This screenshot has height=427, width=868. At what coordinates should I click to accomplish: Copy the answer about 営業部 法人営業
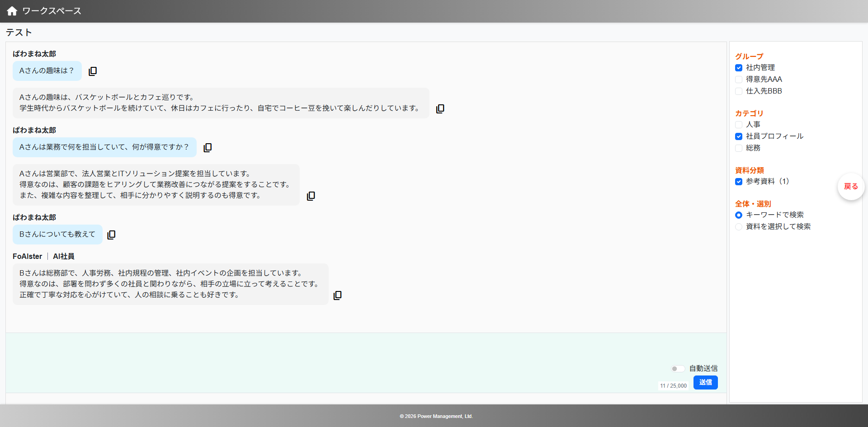pyautogui.click(x=311, y=196)
